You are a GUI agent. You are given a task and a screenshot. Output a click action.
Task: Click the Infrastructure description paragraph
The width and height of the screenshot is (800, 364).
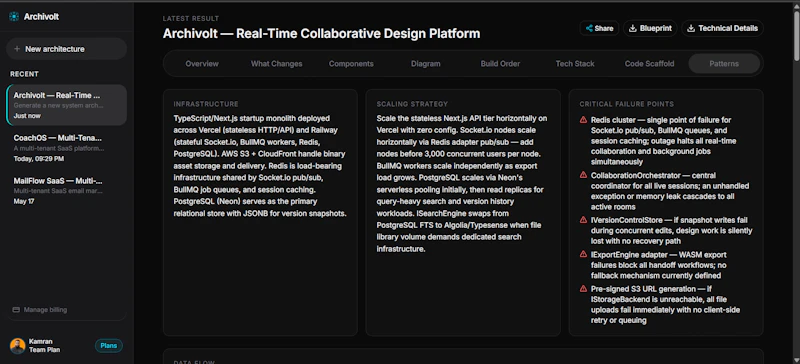pyautogui.click(x=260, y=166)
